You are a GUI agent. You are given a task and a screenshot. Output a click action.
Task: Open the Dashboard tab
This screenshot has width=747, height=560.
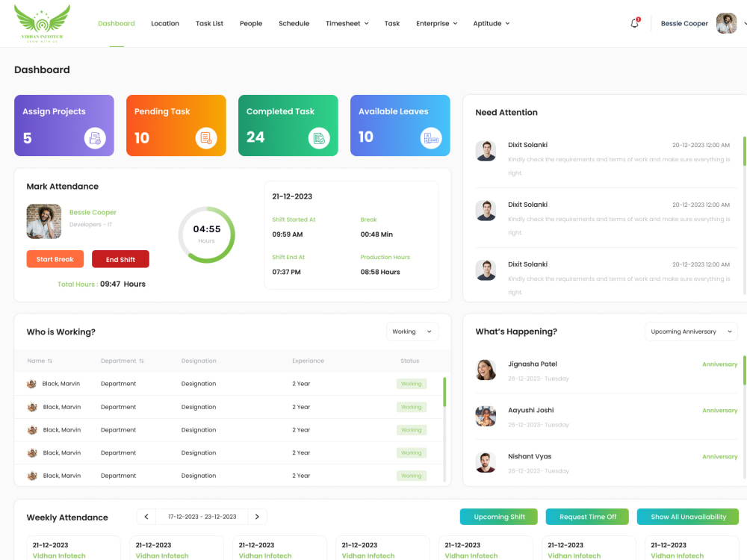tap(117, 23)
